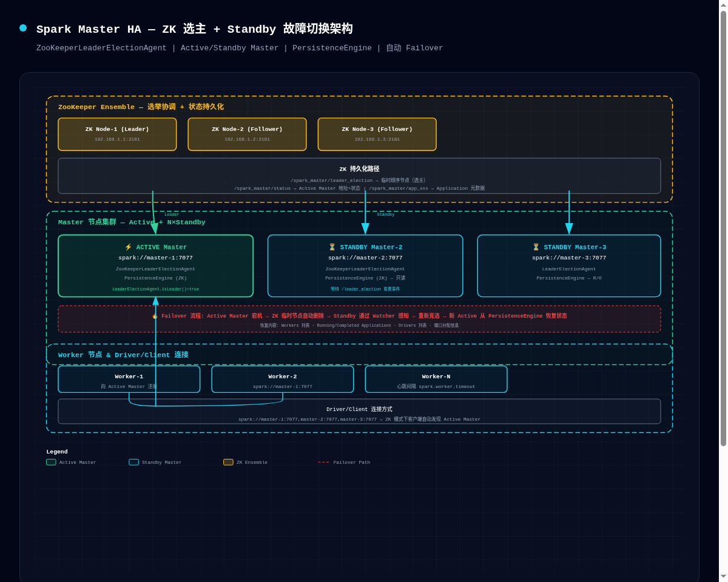728x582 pixels.
Task: Click PersistenceEngine — R/O text
Action: [569, 278]
